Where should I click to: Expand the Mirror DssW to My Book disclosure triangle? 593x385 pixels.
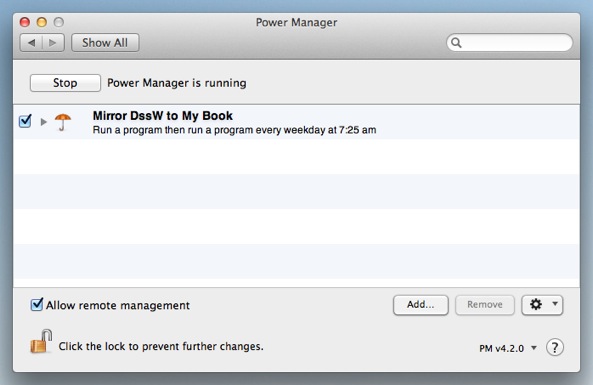pos(43,122)
